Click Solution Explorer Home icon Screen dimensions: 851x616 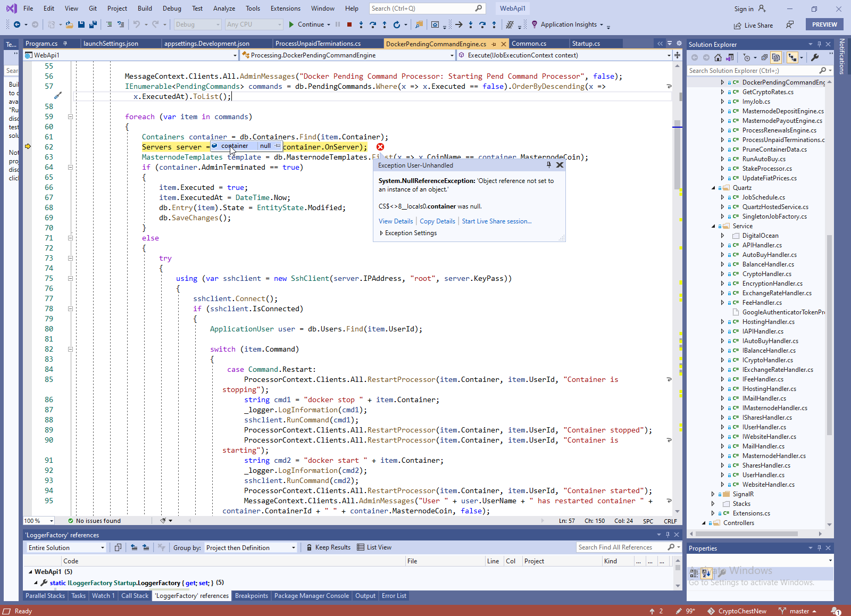[718, 57]
